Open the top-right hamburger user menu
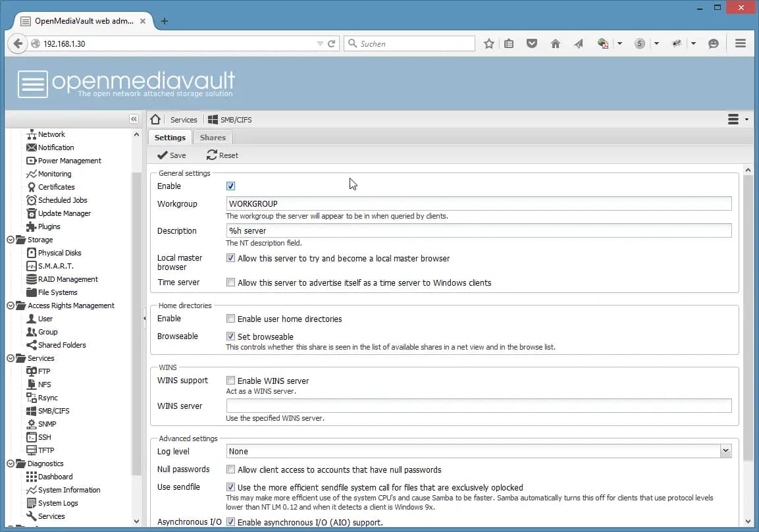 pyautogui.click(x=738, y=119)
